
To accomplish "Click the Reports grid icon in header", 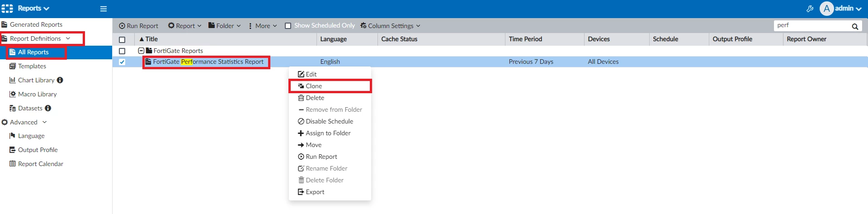I will [x=7, y=9].
